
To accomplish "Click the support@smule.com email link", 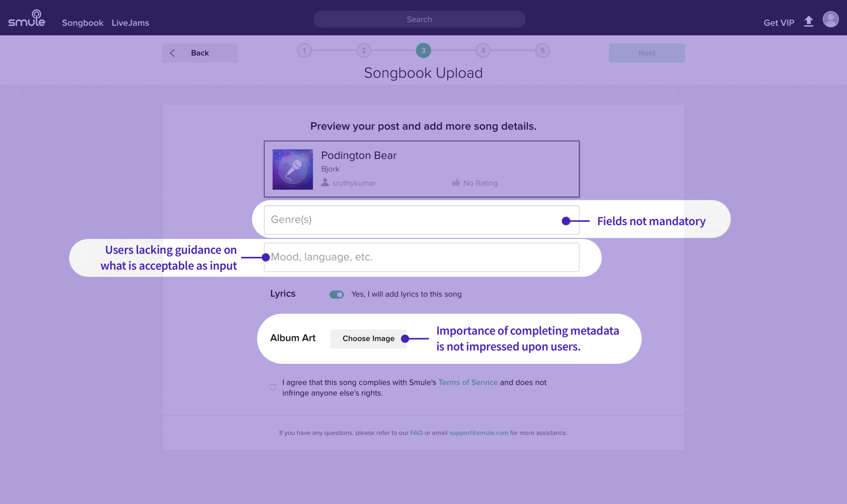I will 479,433.
